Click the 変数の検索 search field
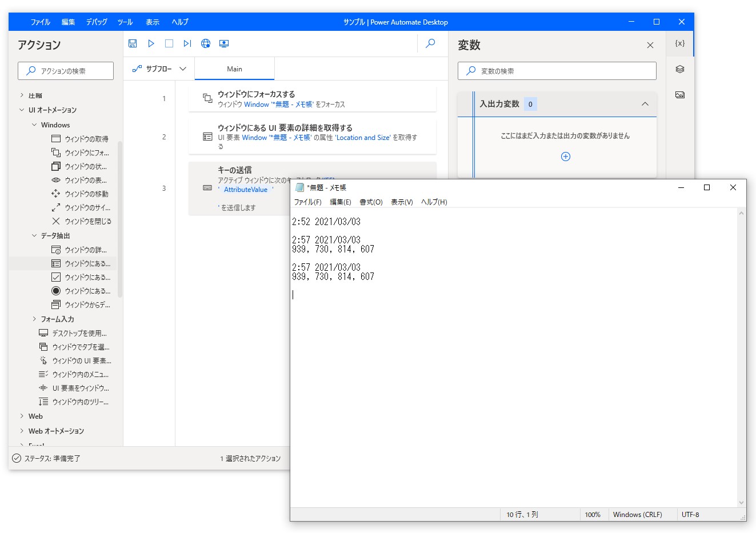756x533 pixels. (557, 70)
